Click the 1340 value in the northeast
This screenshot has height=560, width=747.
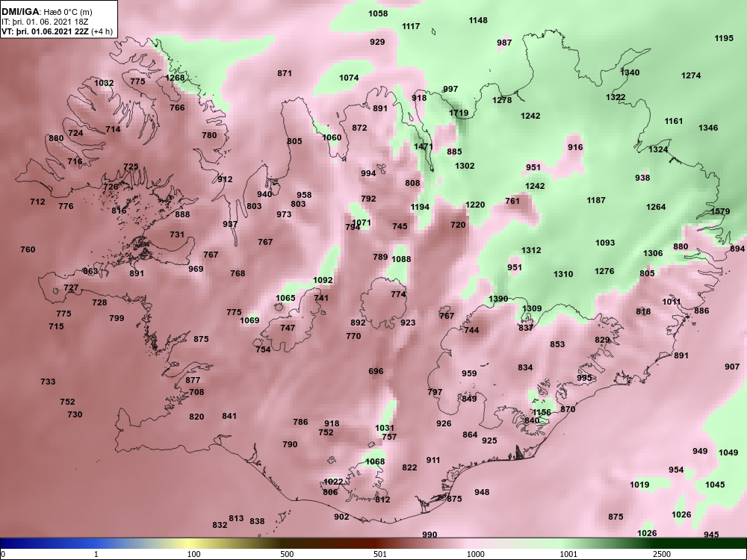[x=630, y=72]
